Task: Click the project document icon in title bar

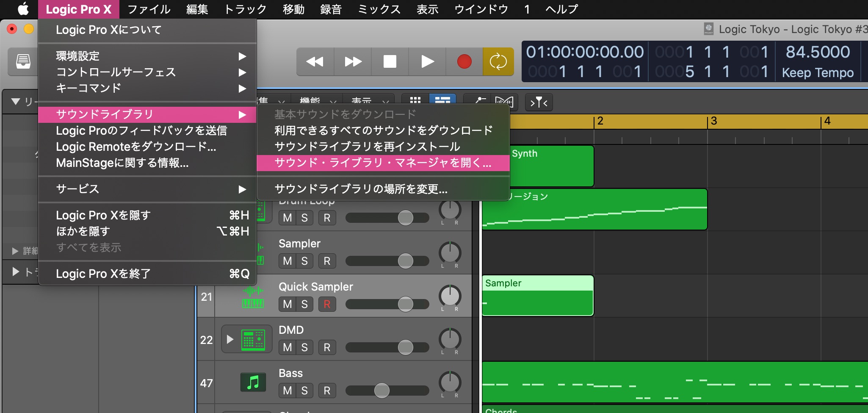Action: tap(709, 29)
